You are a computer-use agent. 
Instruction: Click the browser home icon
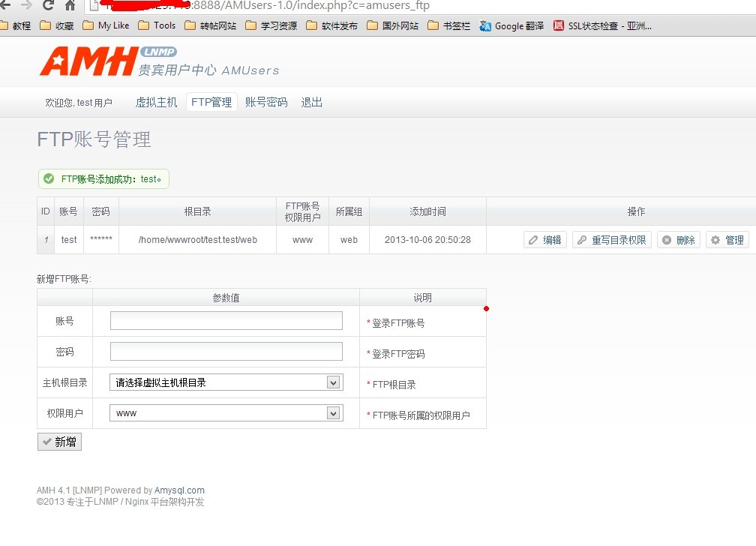click(70, 6)
